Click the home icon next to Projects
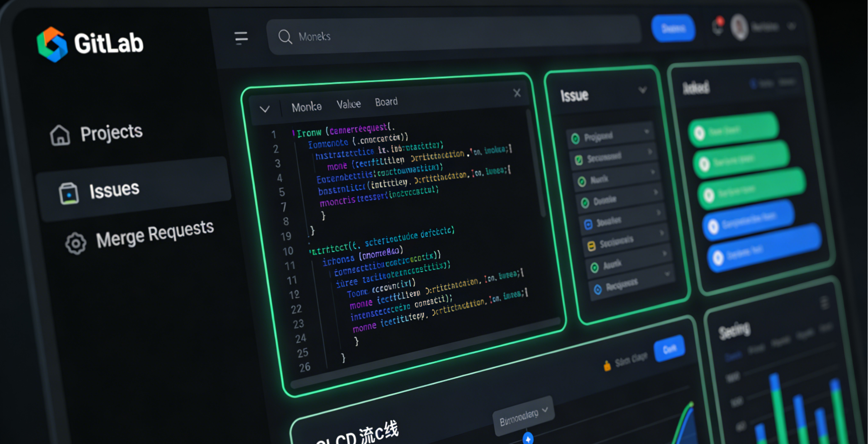Viewport: 868px width, 444px height. pos(60,136)
